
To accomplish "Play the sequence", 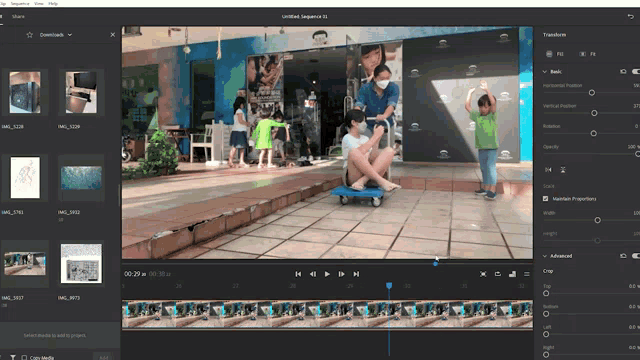I will [327, 274].
